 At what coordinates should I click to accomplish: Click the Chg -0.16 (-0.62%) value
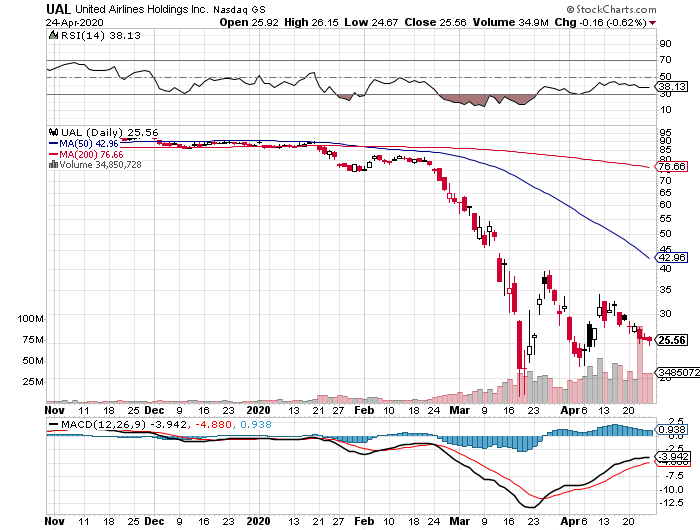(x=600, y=22)
